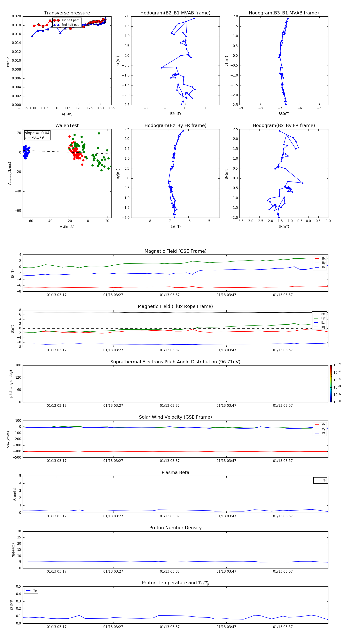
Task: Select Vz entry in solar wind legend
Action: pos(320,433)
